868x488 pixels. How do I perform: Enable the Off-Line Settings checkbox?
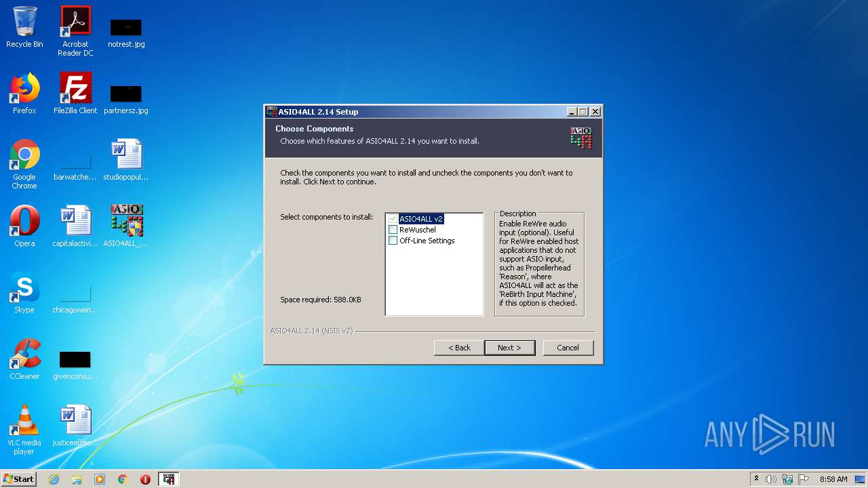point(393,241)
